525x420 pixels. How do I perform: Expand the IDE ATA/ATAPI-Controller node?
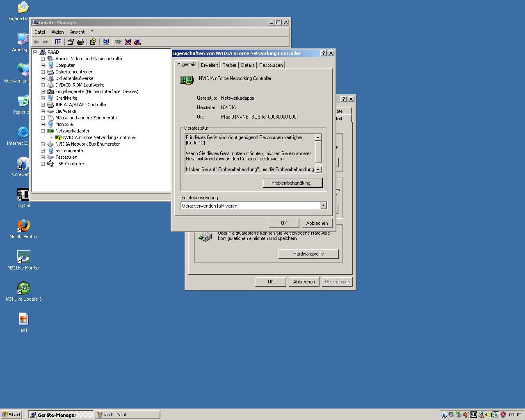pos(43,105)
